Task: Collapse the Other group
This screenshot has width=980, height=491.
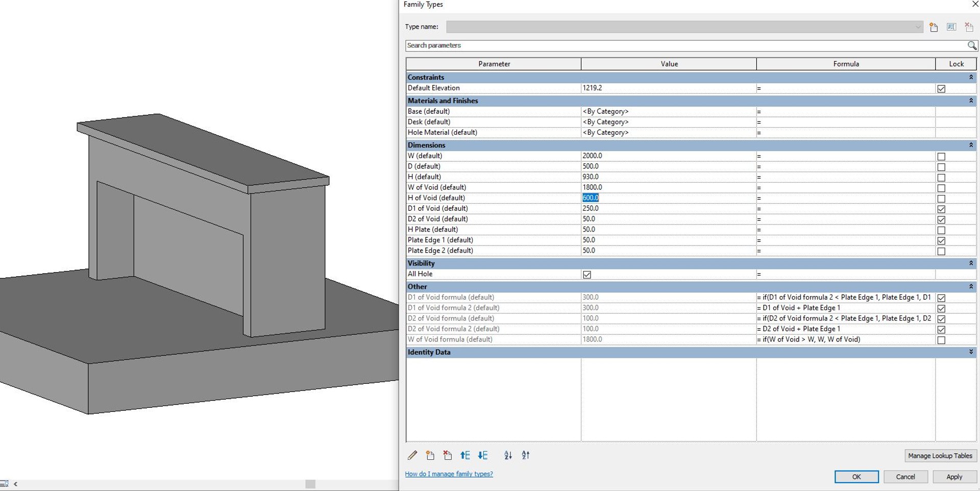Action: click(x=971, y=286)
